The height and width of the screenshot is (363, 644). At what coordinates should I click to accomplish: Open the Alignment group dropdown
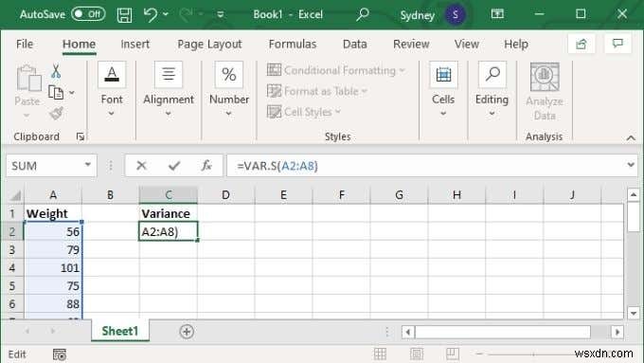(x=169, y=90)
